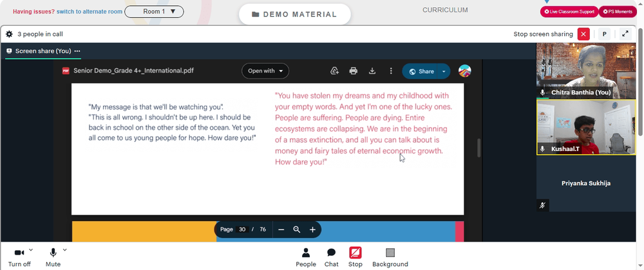Click the PDF file icon
Image resolution: width=644 pixels, height=270 pixels.
click(66, 71)
